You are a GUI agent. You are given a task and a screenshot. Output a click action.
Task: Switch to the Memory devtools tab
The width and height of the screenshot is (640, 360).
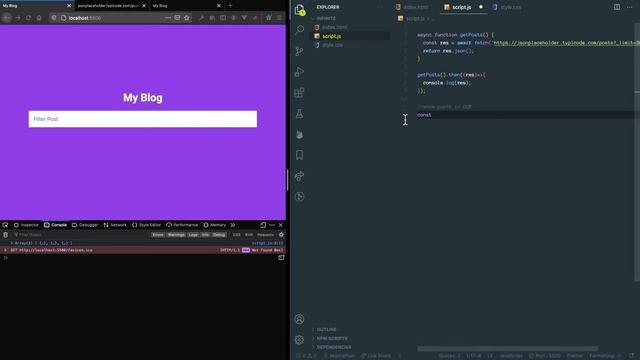tap(214, 225)
